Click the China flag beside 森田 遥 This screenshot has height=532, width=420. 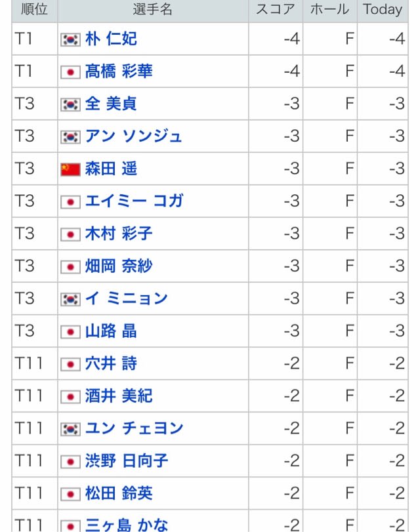click(71, 169)
